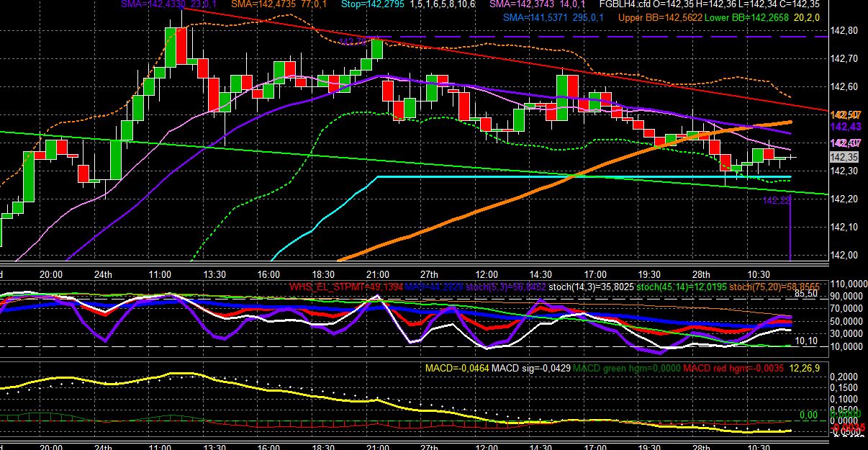Click the 27th date label

point(430,274)
